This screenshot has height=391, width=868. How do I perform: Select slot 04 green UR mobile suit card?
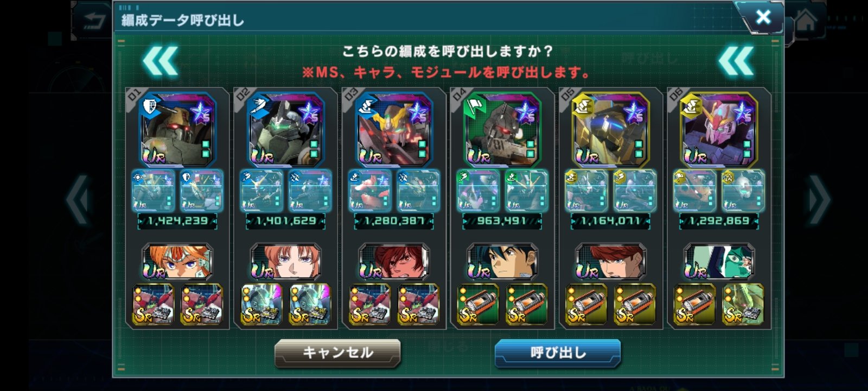point(502,130)
